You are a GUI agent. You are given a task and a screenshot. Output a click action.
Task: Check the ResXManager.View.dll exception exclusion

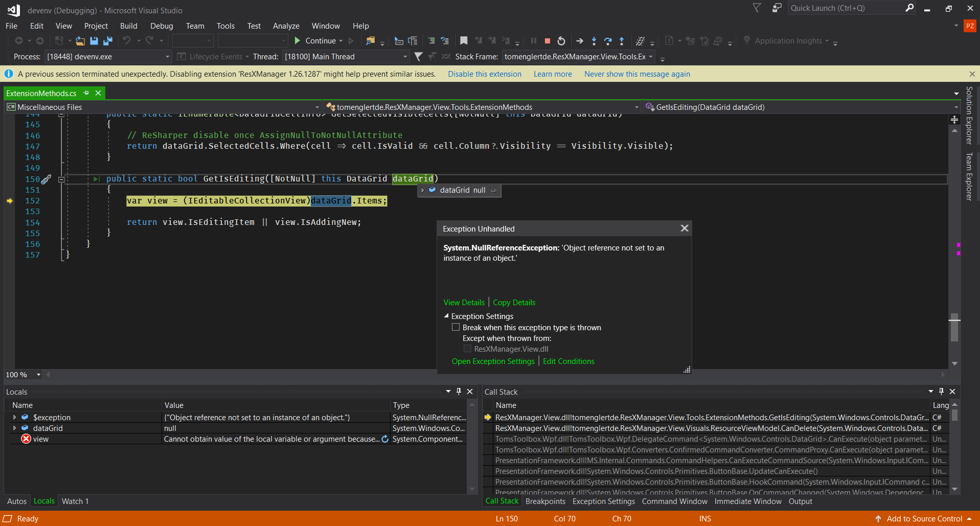tap(467, 348)
